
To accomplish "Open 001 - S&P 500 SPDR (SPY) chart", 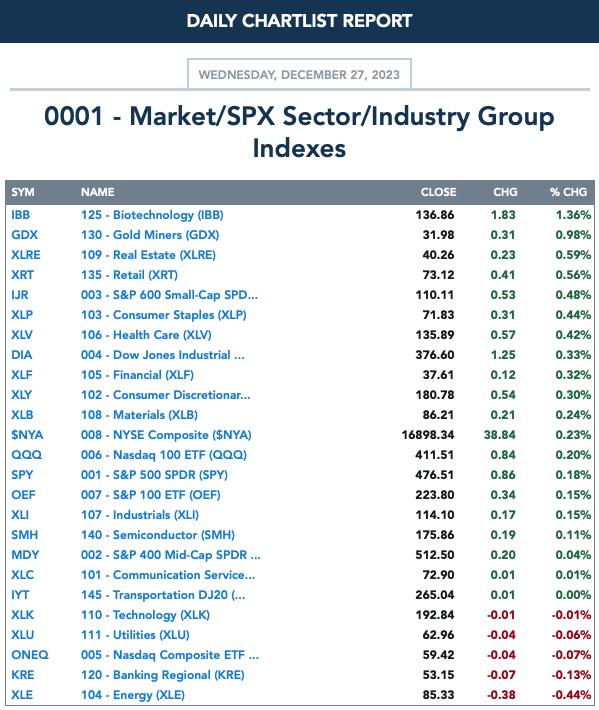I will (154, 475).
